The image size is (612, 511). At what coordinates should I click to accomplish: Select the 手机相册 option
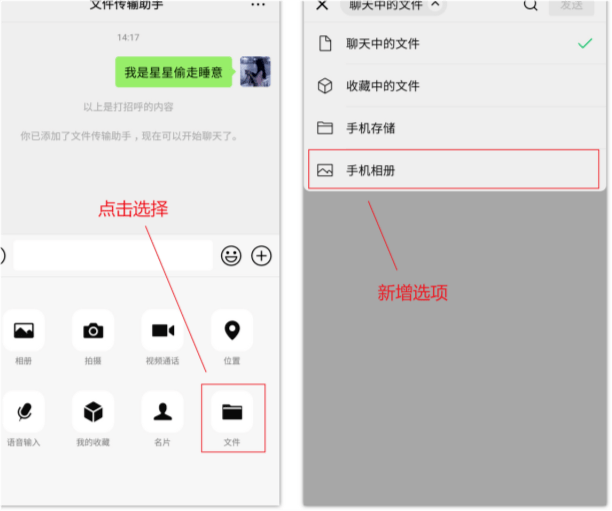click(x=453, y=169)
